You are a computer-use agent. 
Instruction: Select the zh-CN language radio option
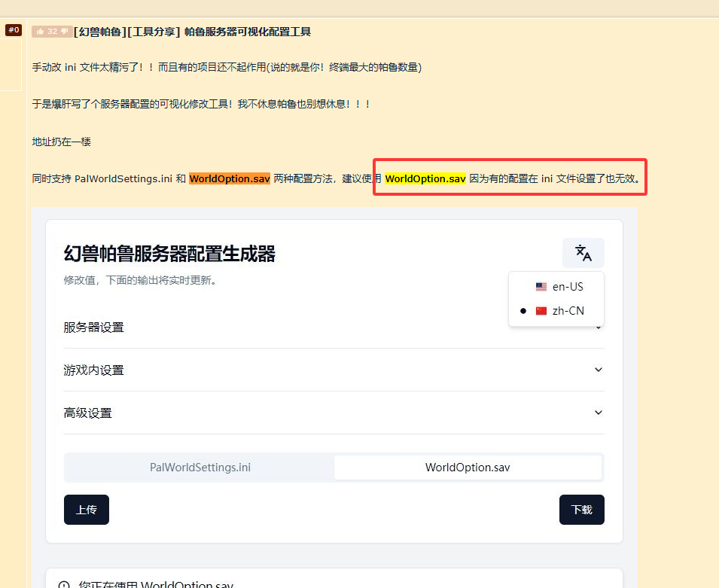click(523, 311)
